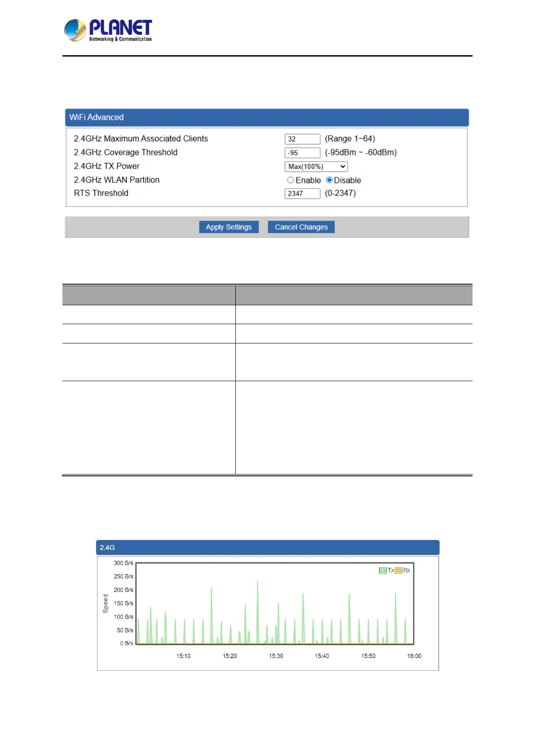Select the RTS Threshold value field
Image resolution: width=535 pixels, height=756 pixels.
point(302,193)
